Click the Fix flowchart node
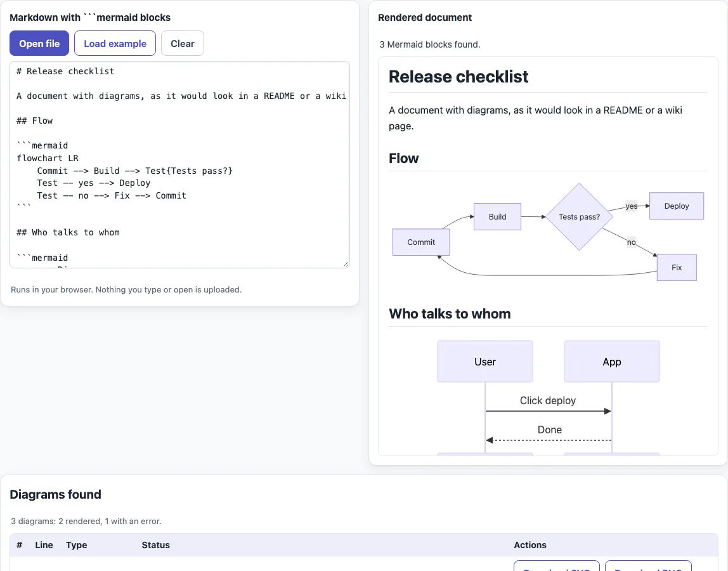 click(677, 268)
